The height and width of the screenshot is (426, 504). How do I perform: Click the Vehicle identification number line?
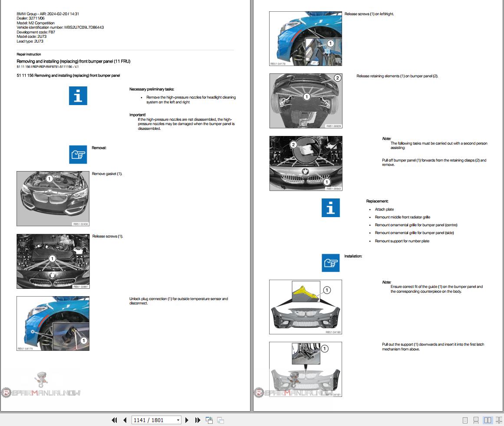click(x=60, y=27)
